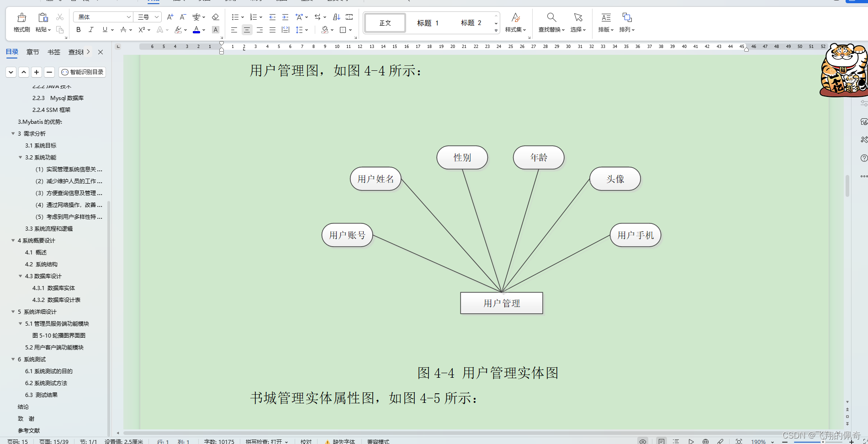Click the 用户管理 rectangle in the diagram
868x444 pixels.
coord(502,303)
